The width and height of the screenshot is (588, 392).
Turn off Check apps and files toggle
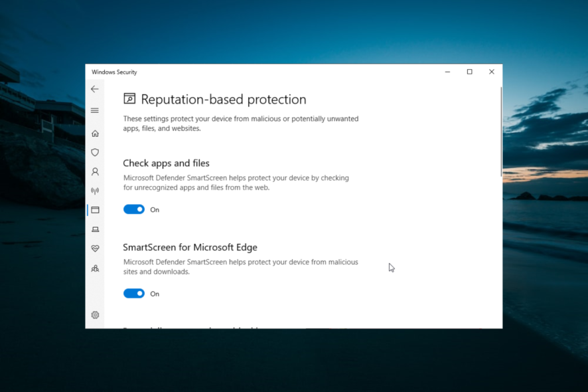tap(134, 209)
